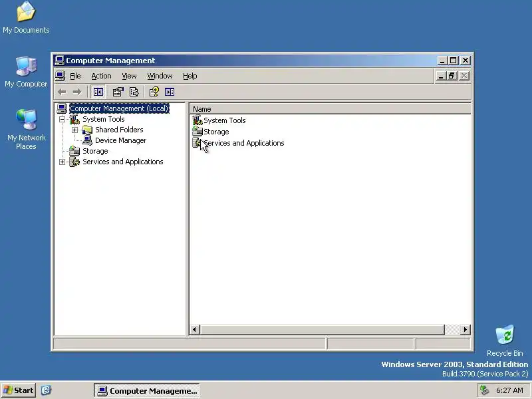Select Storage in the right pane list
532x399 pixels.
click(216, 132)
